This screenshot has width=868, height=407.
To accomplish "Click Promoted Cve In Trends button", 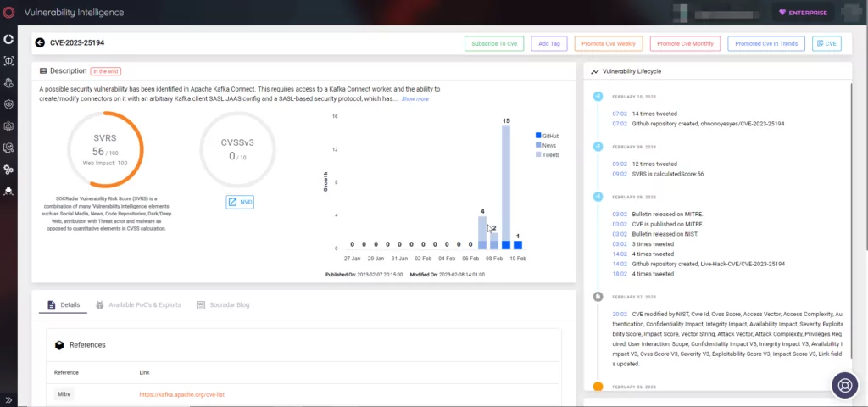I will point(766,43).
